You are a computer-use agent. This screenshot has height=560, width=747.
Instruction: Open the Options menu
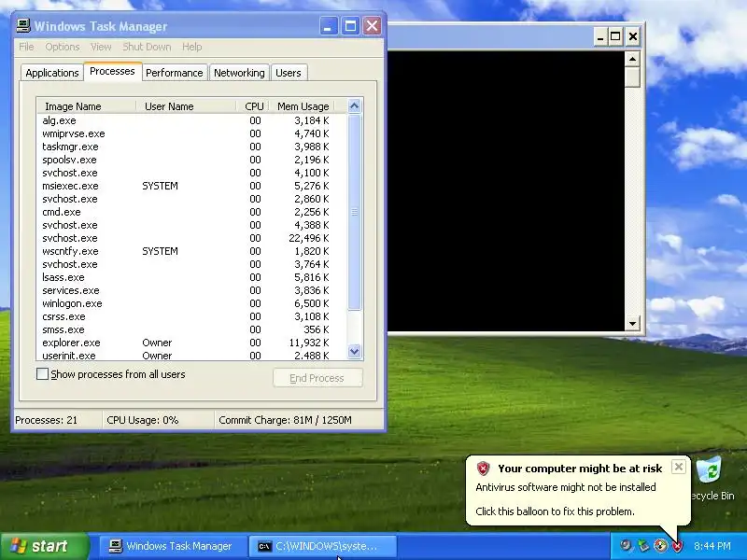click(63, 47)
